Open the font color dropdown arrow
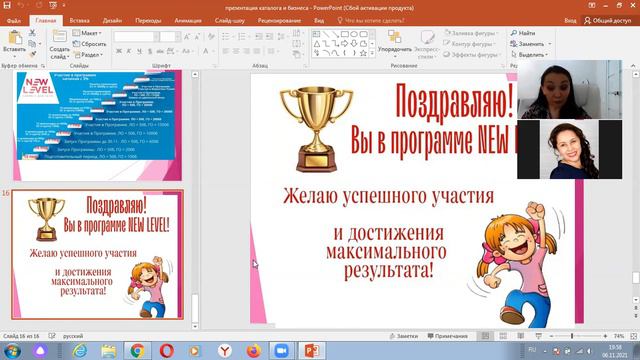 (x=213, y=51)
